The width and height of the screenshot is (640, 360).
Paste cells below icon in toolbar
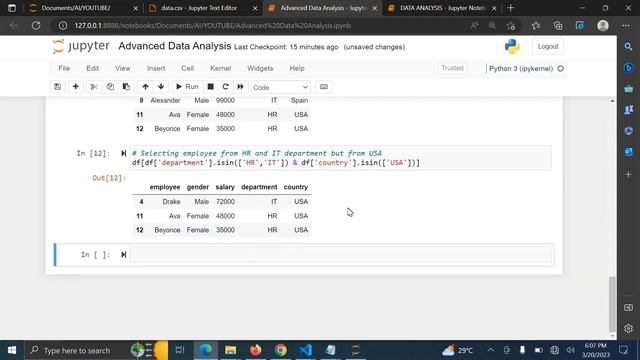pyautogui.click(x=126, y=87)
